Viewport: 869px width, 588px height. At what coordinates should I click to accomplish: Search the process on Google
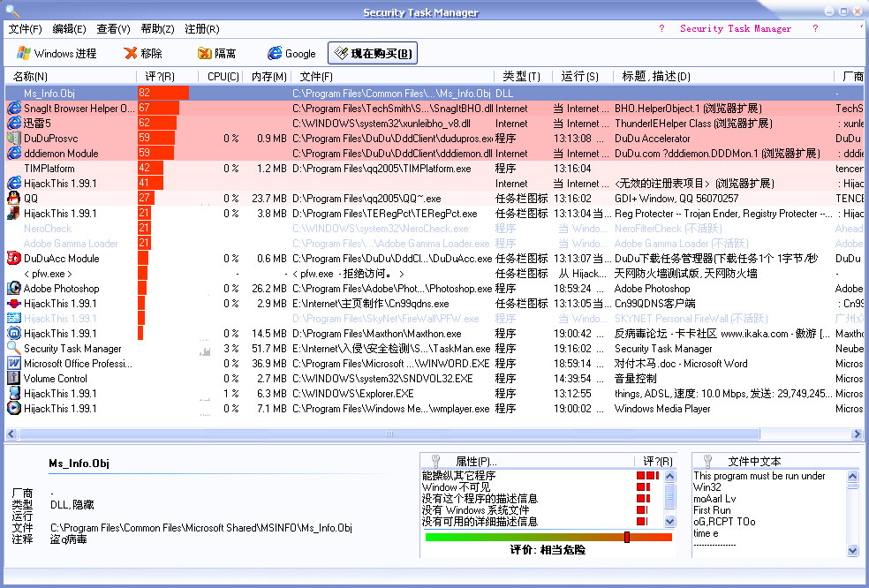(291, 53)
